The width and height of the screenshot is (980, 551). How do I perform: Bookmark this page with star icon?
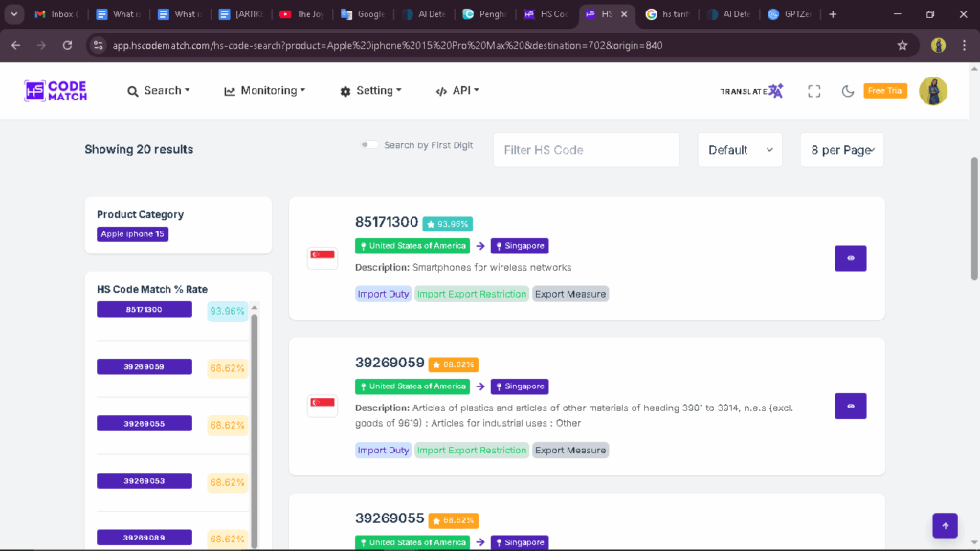(902, 45)
